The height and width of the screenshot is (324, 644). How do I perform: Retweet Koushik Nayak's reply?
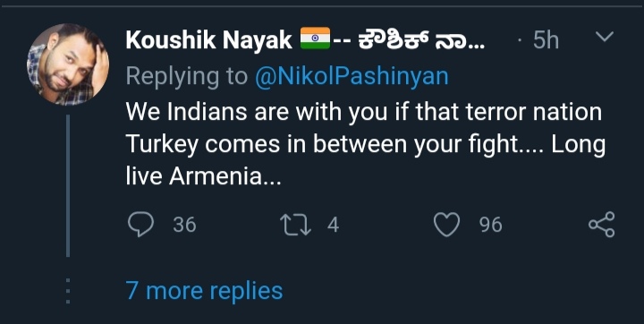pos(295,225)
